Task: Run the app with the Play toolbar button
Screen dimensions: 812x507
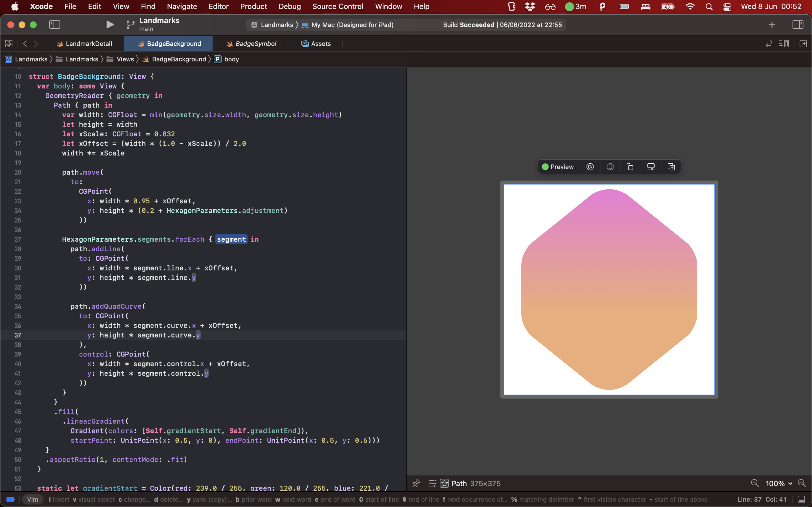Action: click(x=110, y=25)
